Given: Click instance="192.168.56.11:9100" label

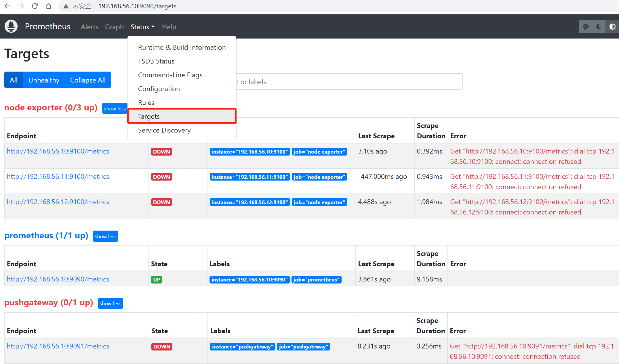Looking at the screenshot, I should click(250, 177).
